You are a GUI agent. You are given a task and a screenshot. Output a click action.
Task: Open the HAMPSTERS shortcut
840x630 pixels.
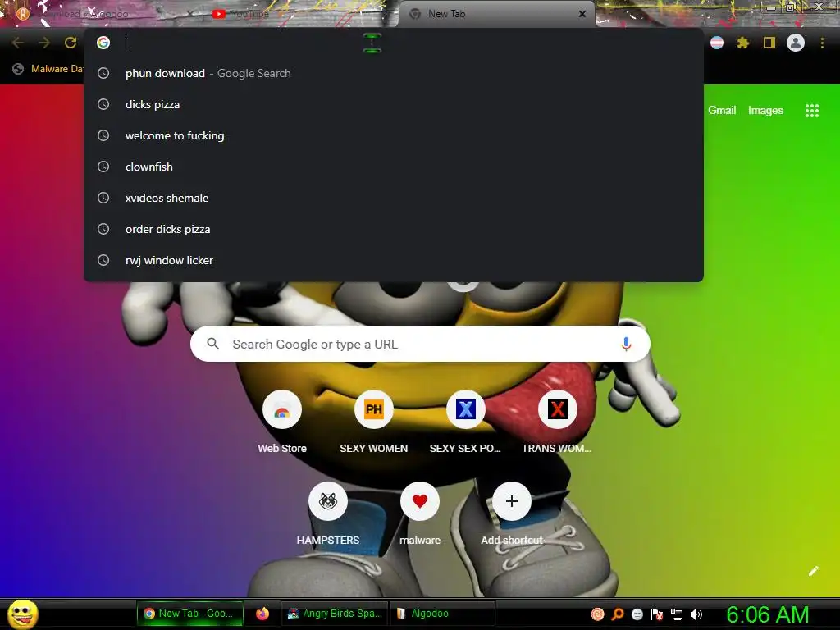pos(328,514)
